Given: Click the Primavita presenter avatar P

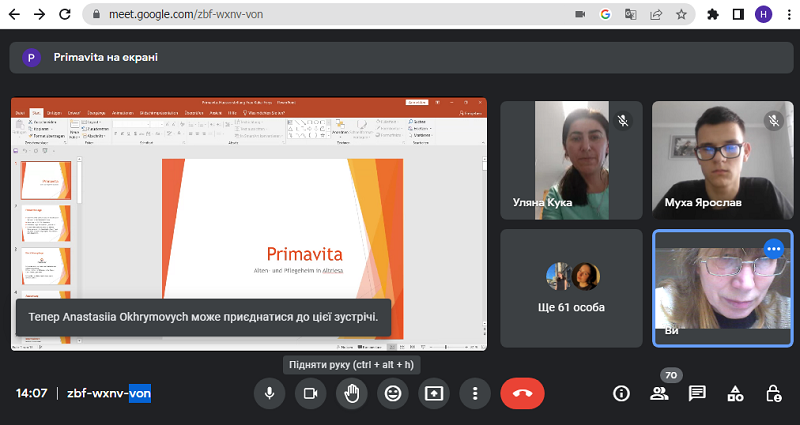Looking at the screenshot, I should [31, 58].
